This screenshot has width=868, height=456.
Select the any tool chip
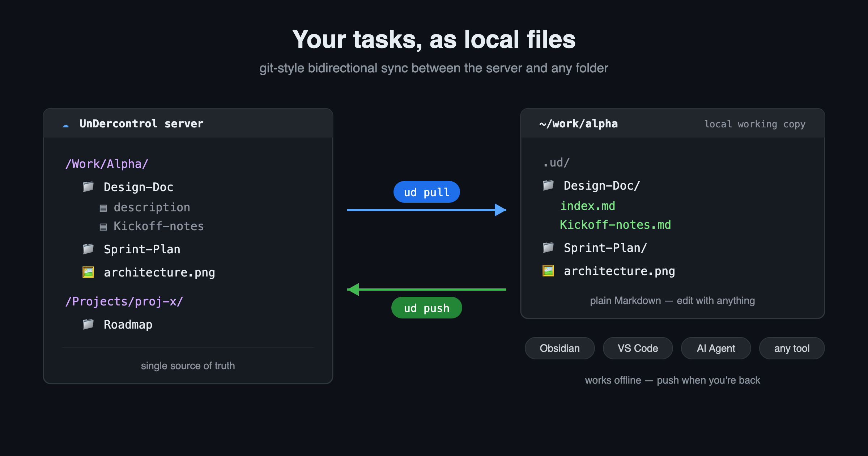click(792, 348)
